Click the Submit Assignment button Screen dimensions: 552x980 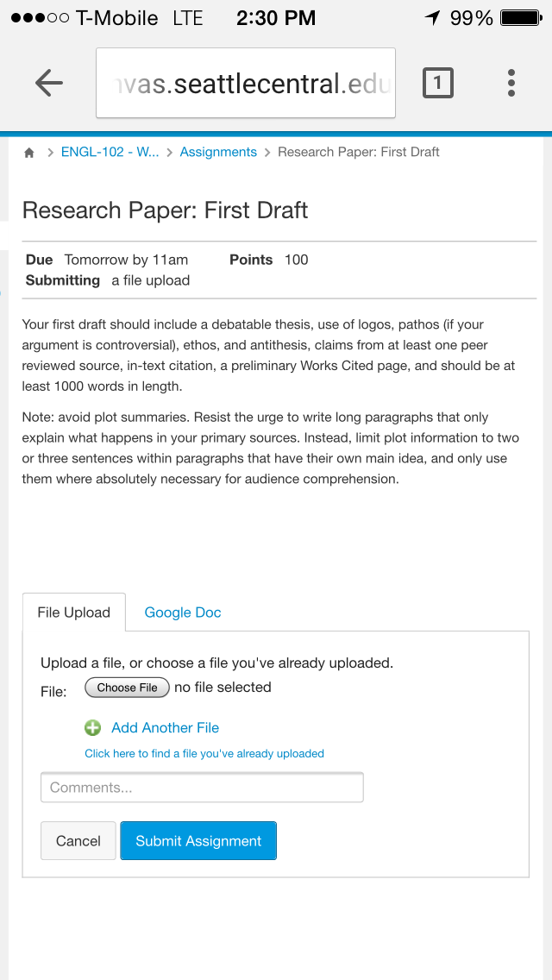pyautogui.click(x=198, y=840)
